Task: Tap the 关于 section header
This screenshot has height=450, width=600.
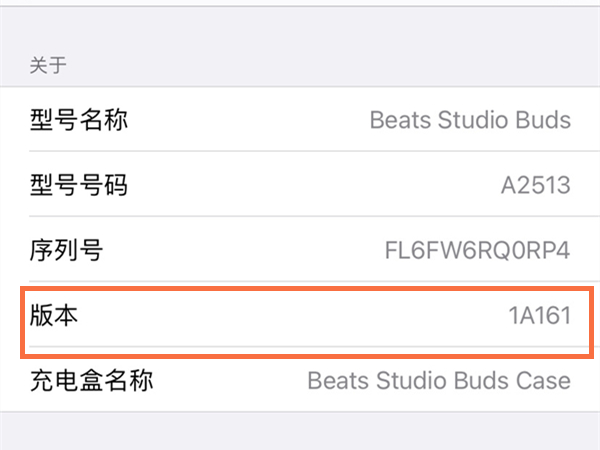Action: [49, 67]
